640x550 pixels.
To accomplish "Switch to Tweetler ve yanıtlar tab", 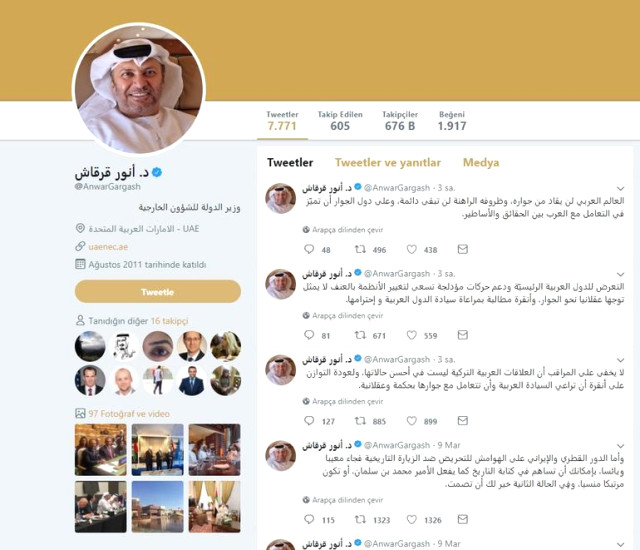I will click(388, 162).
